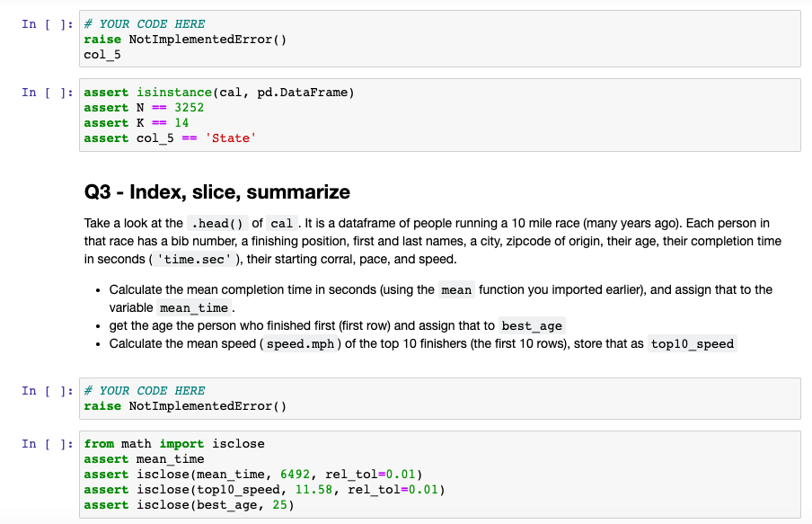Click the line 'assert isclose(best_age, 25)'
Screen dimensions: 812x524
[189, 505]
